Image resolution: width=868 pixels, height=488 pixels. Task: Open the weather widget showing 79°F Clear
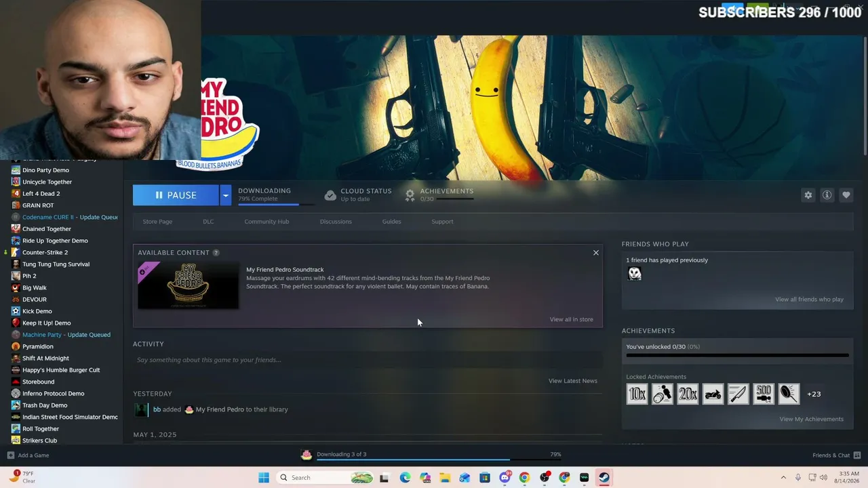[x=22, y=477]
